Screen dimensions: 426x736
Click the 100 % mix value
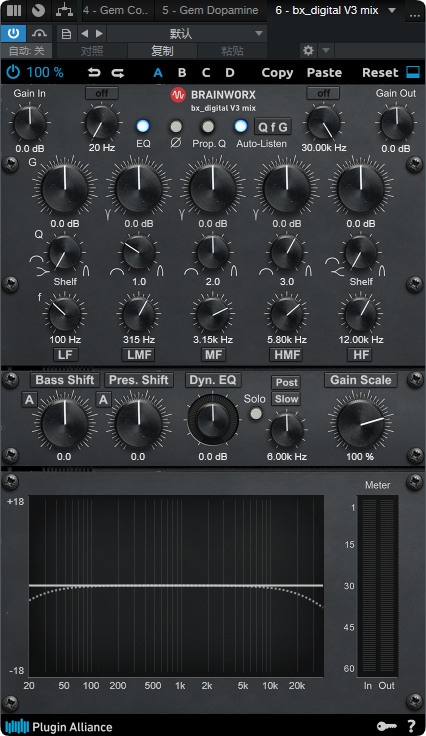(x=45, y=72)
